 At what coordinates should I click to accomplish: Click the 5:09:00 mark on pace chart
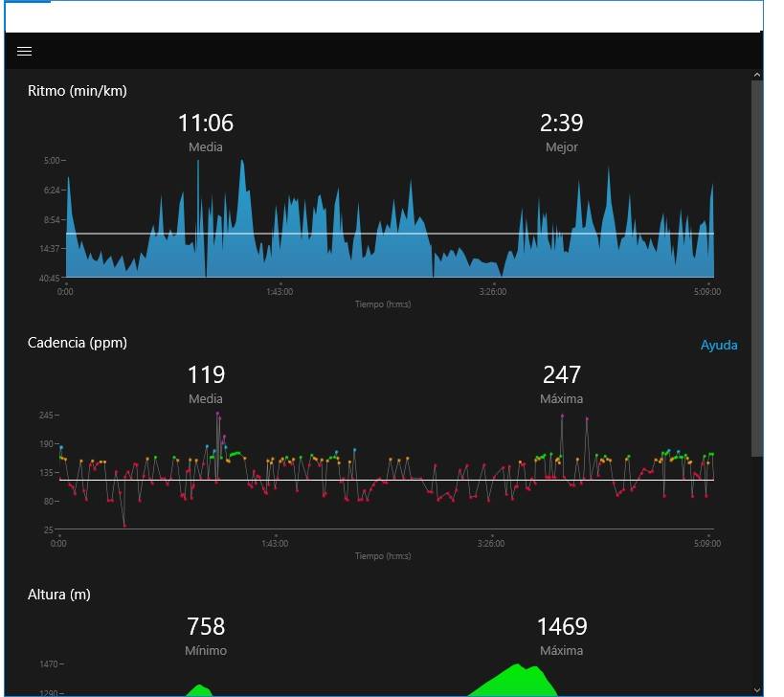706,292
